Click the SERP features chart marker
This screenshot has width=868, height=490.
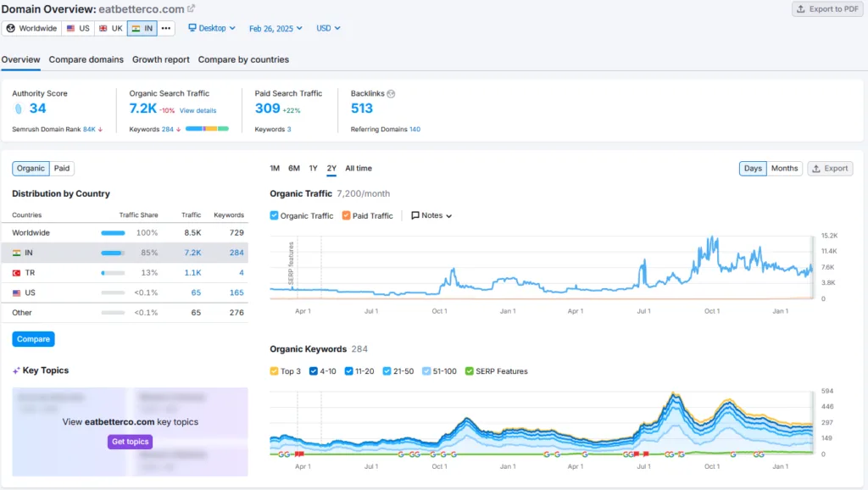(292, 263)
